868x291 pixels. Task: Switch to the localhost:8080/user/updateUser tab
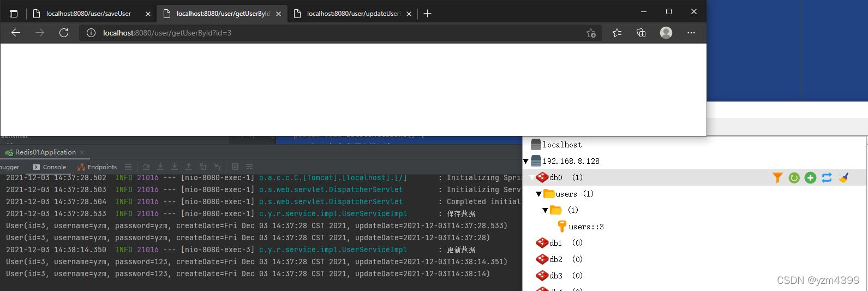click(352, 14)
